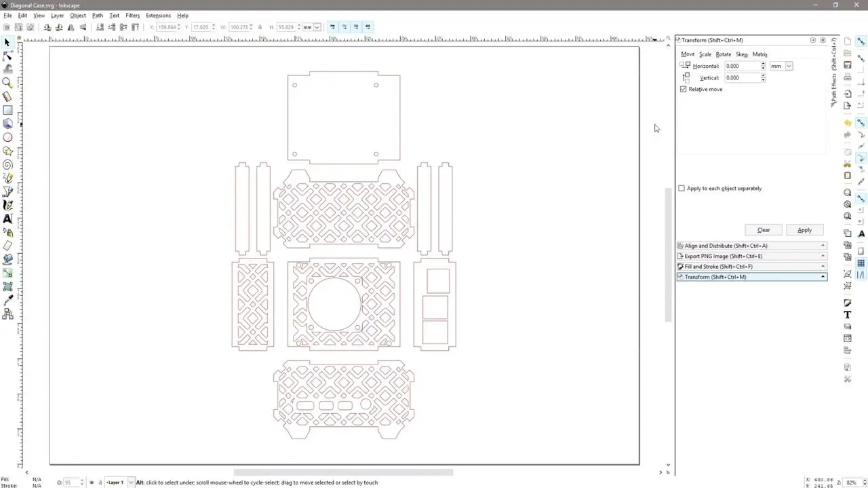The width and height of the screenshot is (868, 488).
Task: Click the Apply button
Action: click(804, 230)
